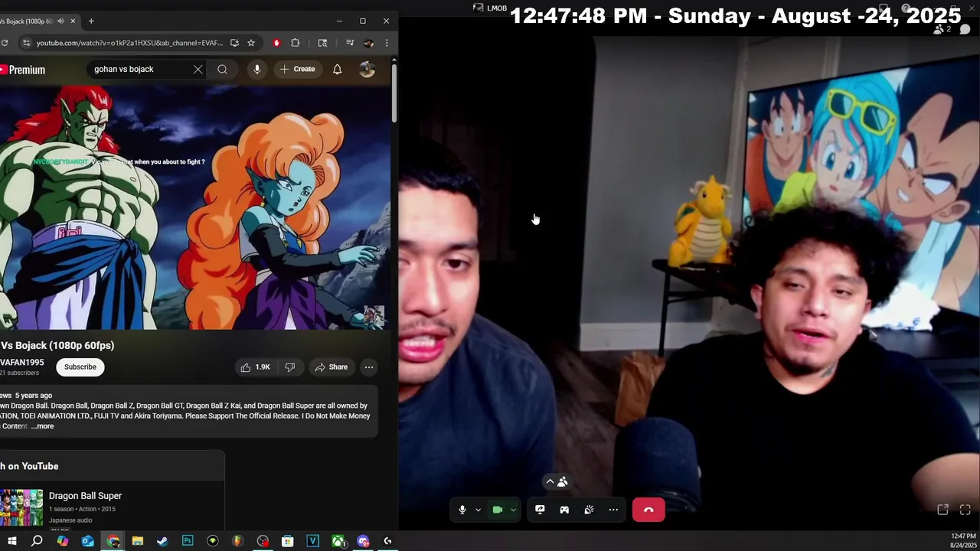This screenshot has width=980, height=551.
Task: Open Discord from the taskbar
Action: (x=363, y=541)
